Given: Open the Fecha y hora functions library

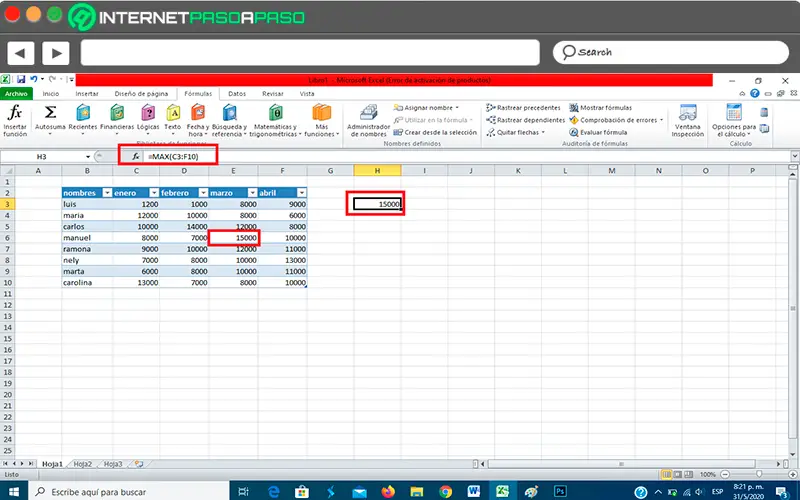Looking at the screenshot, I should (x=198, y=120).
